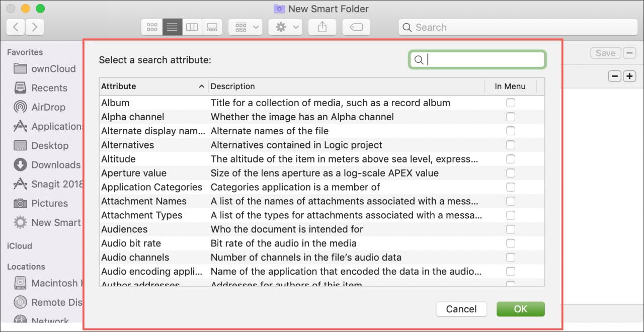The image size is (644, 332).
Task: Enable In Menu checkbox for Alternatives
Action: [511, 145]
